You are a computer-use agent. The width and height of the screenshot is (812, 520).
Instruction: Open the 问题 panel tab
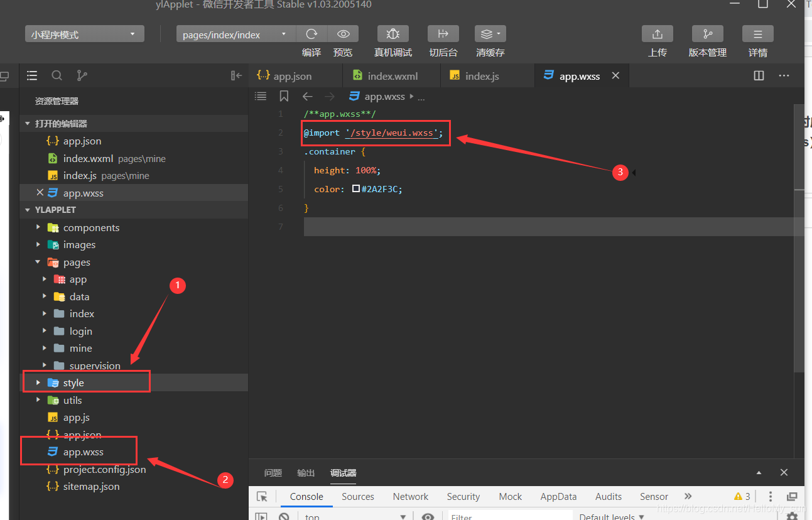coord(273,473)
